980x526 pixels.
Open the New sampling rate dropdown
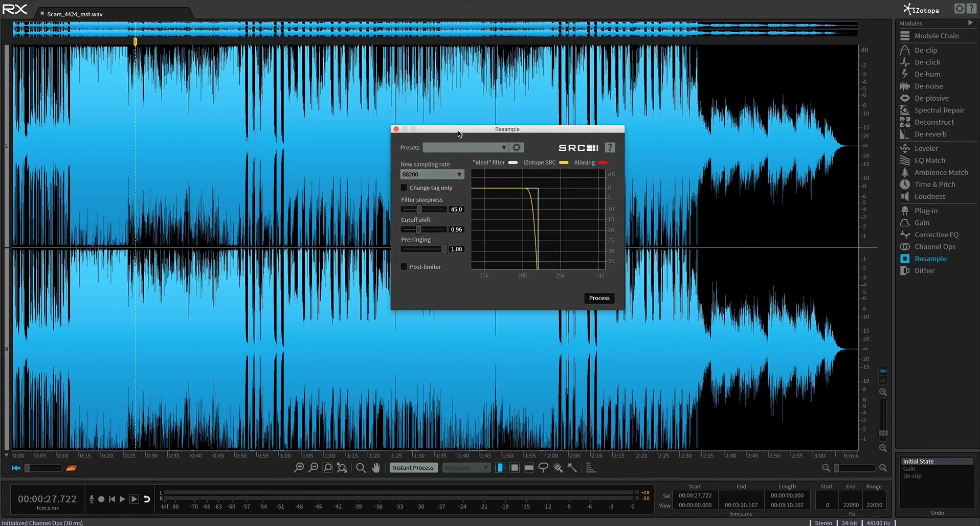click(432, 174)
